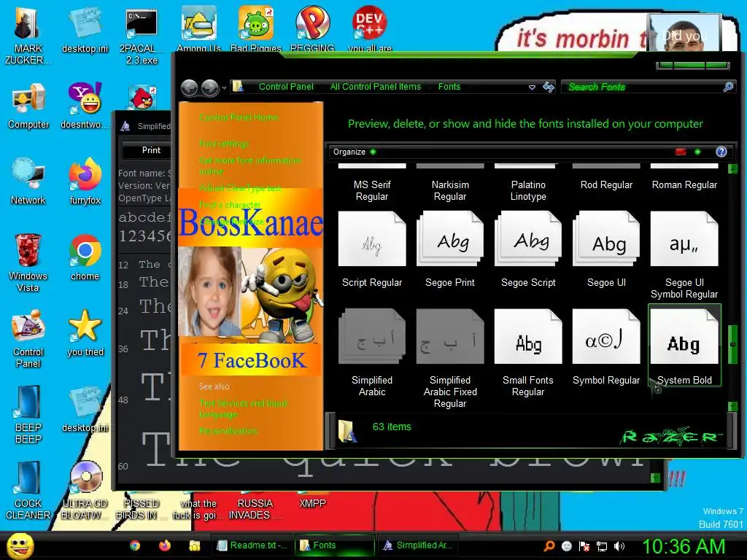This screenshot has width=747, height=560.
Task: Open the view options dropdown arrow
Action: coord(697,152)
